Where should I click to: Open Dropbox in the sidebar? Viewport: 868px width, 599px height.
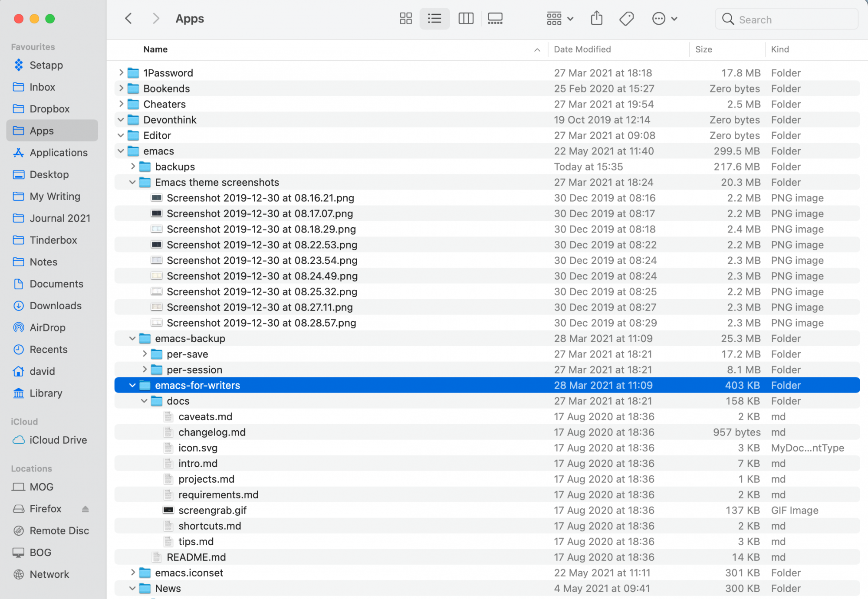tap(52, 109)
